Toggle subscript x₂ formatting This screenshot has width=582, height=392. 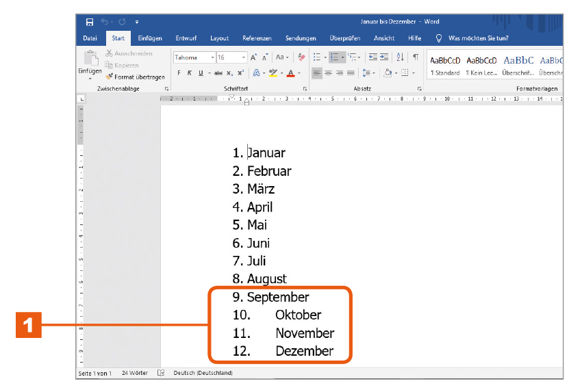230,73
